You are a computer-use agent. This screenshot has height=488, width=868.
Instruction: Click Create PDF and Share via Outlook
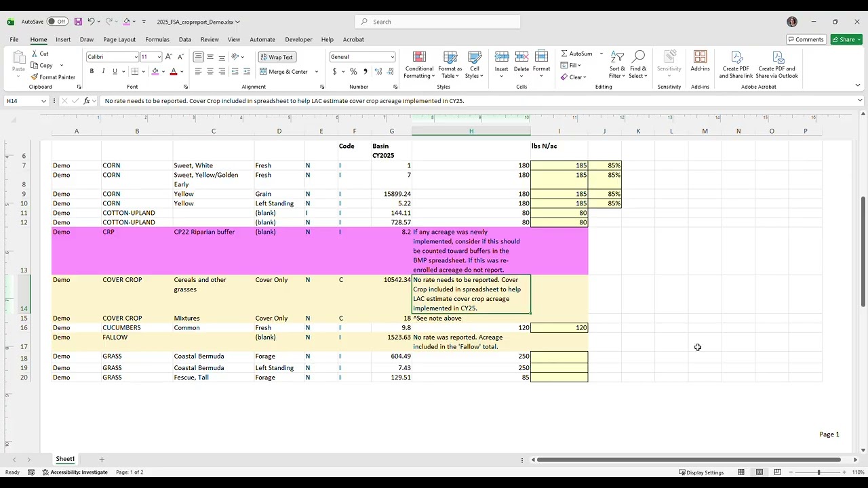(x=776, y=65)
